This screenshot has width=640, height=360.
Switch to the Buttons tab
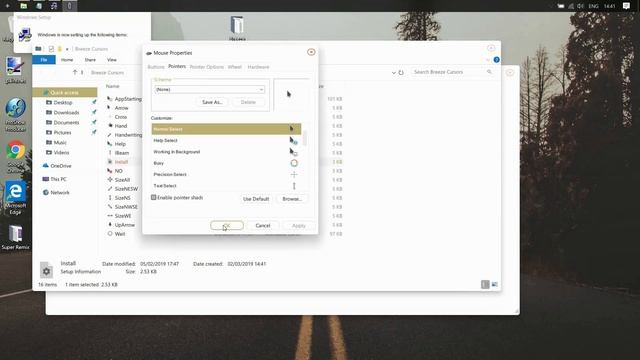(x=156, y=67)
